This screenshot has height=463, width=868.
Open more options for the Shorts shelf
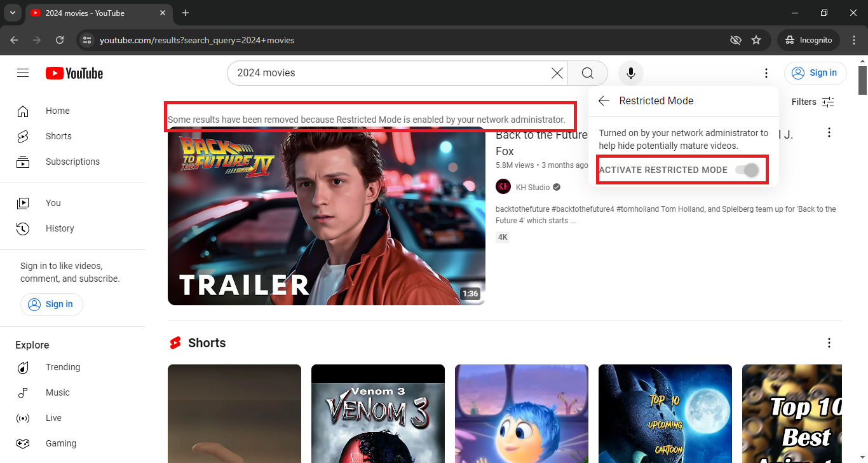[x=829, y=343]
